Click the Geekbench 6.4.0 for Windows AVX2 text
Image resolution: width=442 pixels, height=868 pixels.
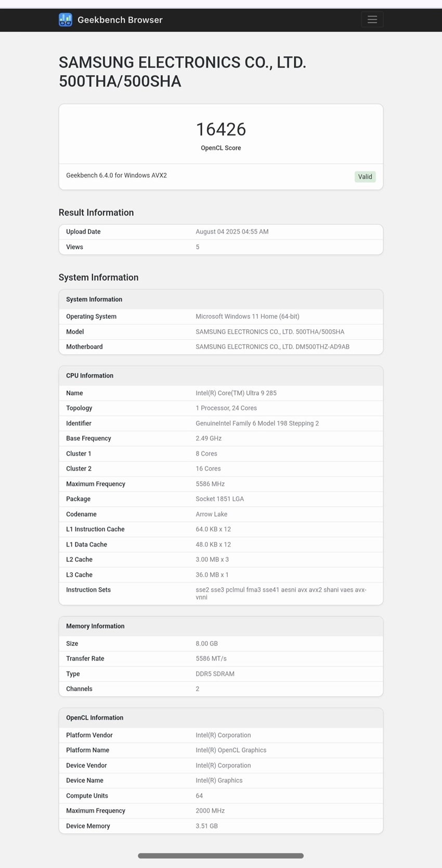point(116,175)
